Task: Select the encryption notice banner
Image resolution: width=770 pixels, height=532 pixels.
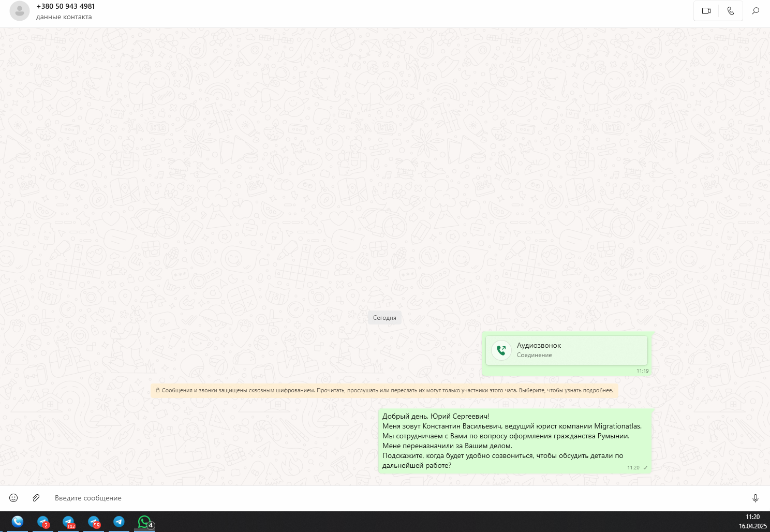Action: 384,391
